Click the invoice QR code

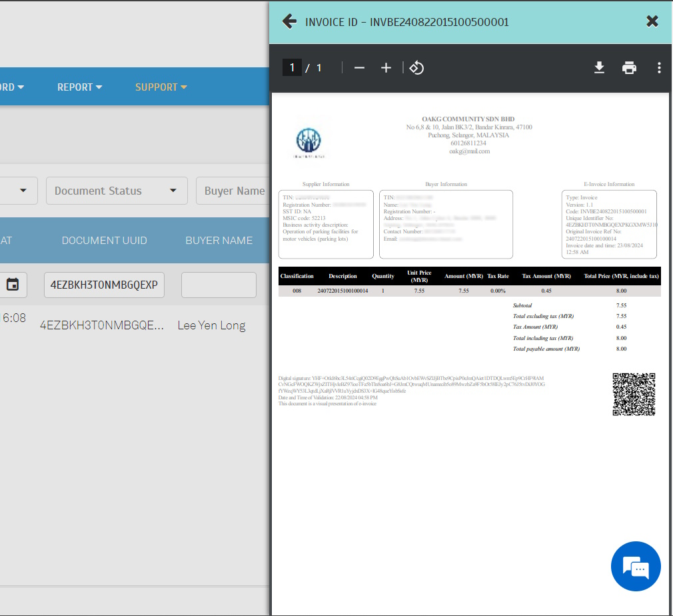[634, 394]
